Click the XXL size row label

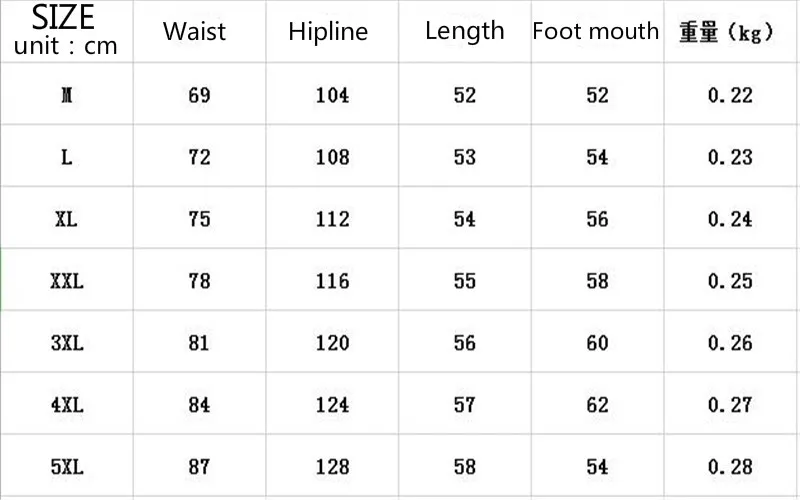[66, 281]
